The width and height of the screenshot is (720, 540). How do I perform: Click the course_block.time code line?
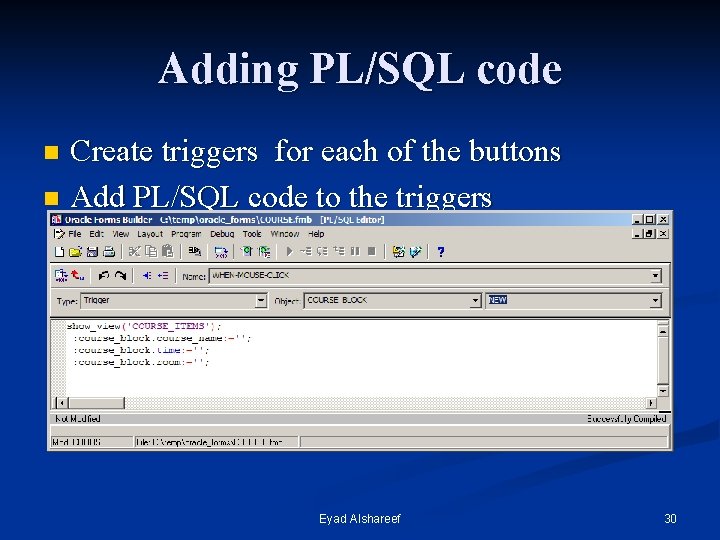pyautogui.click(x=141, y=350)
